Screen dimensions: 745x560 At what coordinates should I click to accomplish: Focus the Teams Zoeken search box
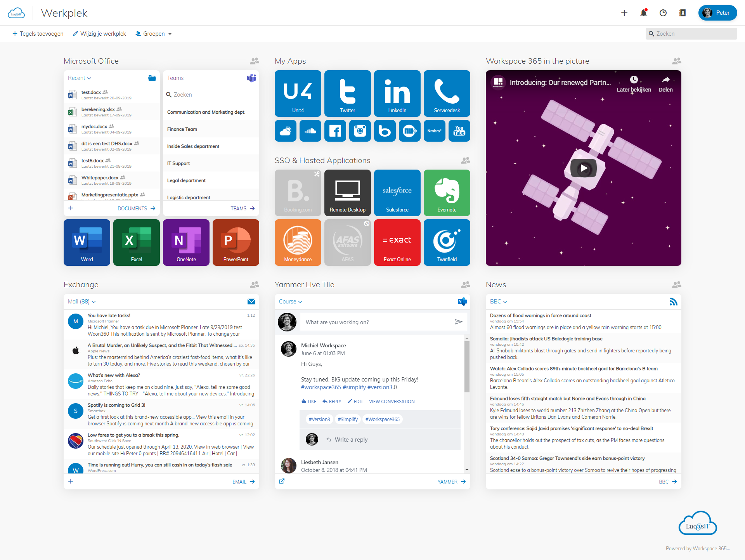click(211, 95)
